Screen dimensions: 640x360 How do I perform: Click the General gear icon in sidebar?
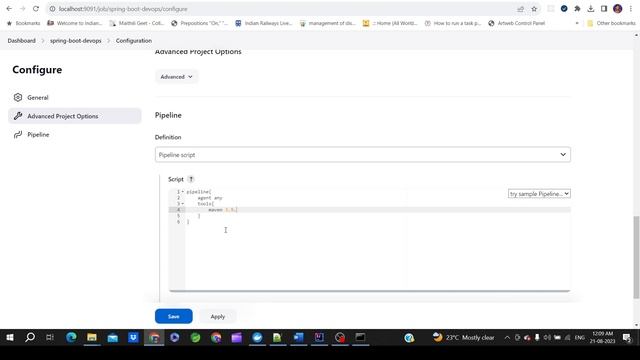click(x=18, y=98)
